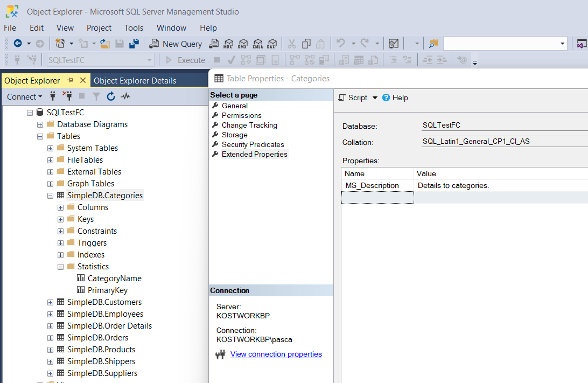Collapse the Statistics node
588x383 pixels.
click(60, 266)
